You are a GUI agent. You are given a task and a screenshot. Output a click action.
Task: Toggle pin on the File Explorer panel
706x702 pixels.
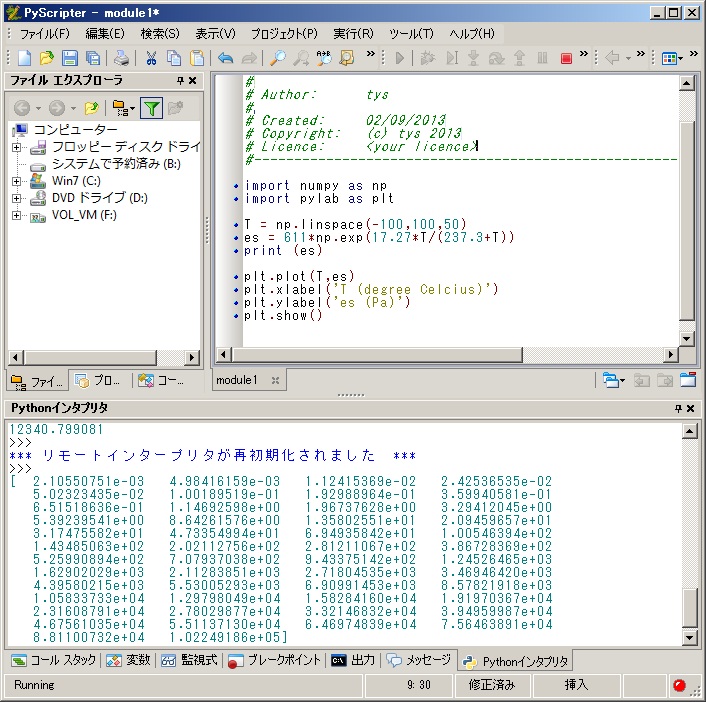tap(180, 81)
